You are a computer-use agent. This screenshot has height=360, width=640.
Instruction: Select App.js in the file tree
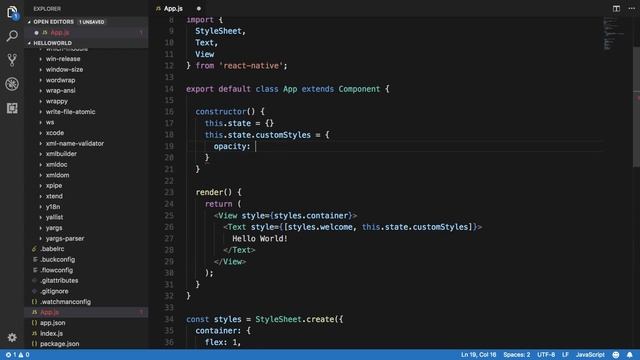(x=86, y=312)
